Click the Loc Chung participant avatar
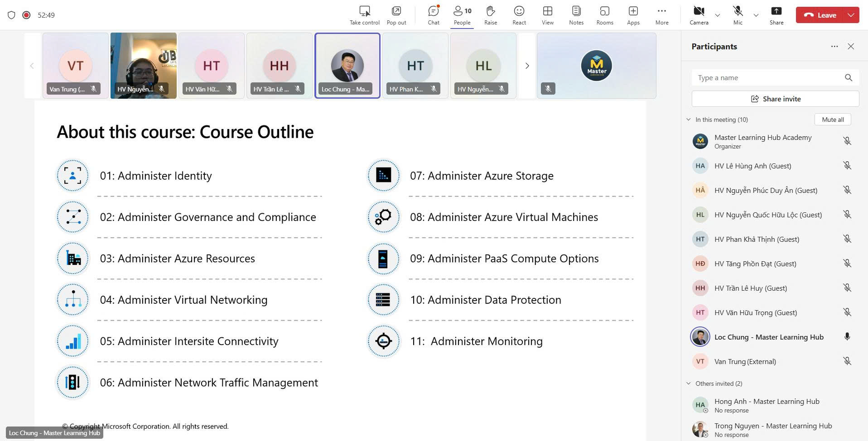Screen dimensions: 868x441 [700, 337]
